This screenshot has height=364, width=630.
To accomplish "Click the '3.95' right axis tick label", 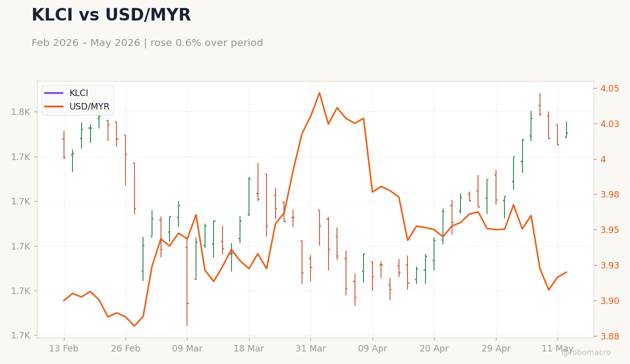I will [610, 230].
